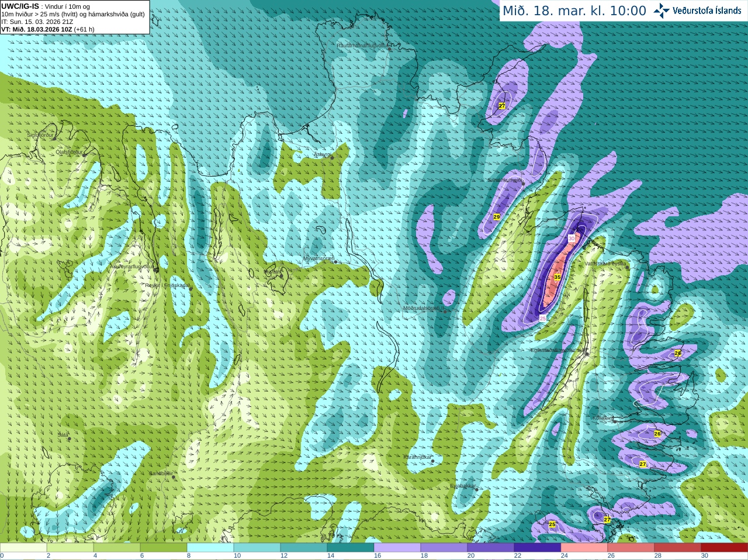Click the yellow 35 peak gust marker
748x560 pixels.
click(x=557, y=277)
